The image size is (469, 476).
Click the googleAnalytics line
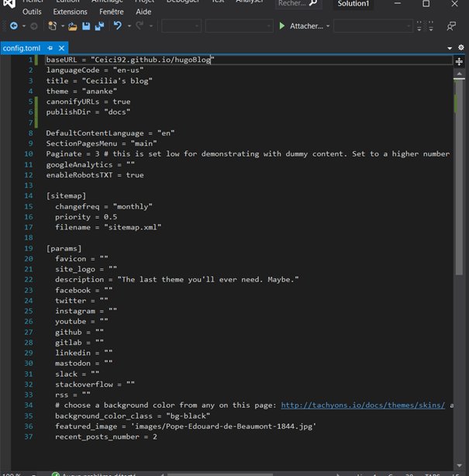(x=90, y=165)
